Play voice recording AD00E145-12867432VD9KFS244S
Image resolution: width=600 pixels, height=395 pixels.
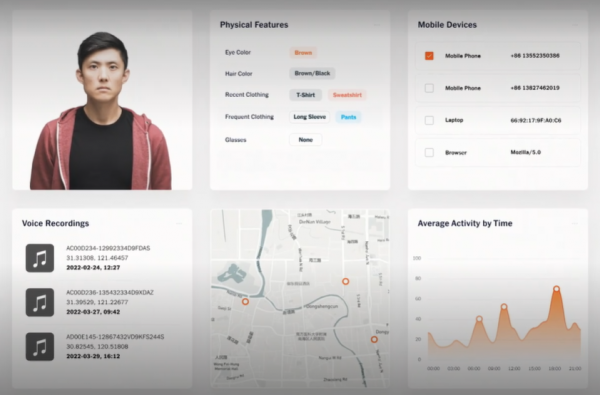point(40,347)
